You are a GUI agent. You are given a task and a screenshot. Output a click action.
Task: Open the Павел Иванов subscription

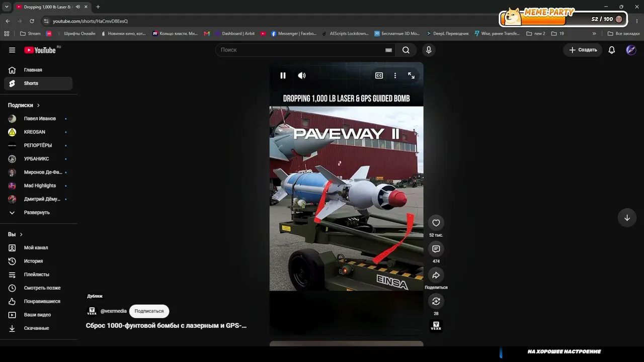coord(38,119)
